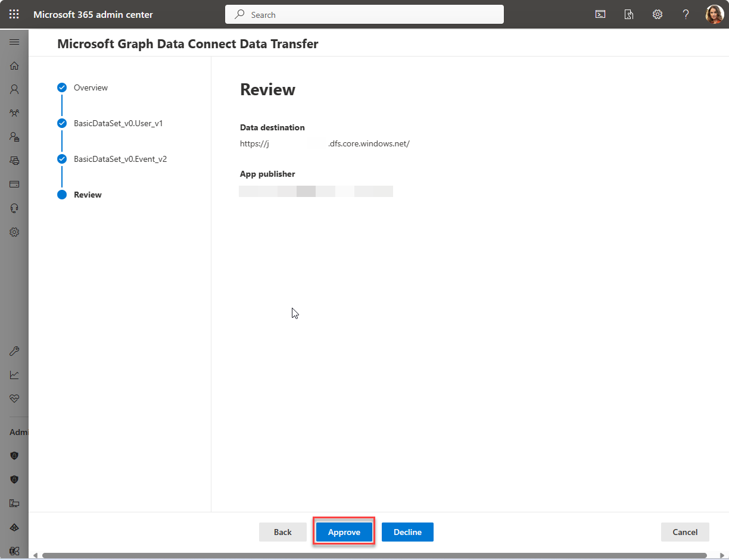729x560 pixels.
Task: Click the Search box at the top
Action: [x=364, y=14]
